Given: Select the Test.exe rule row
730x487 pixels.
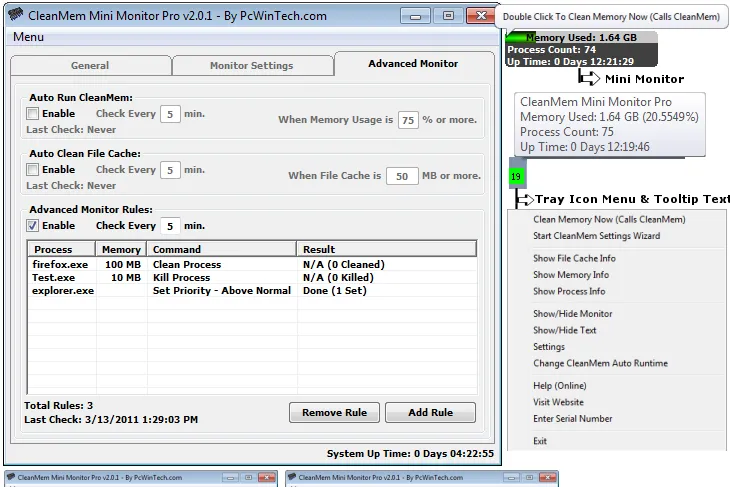Looking at the screenshot, I should pos(252,277).
